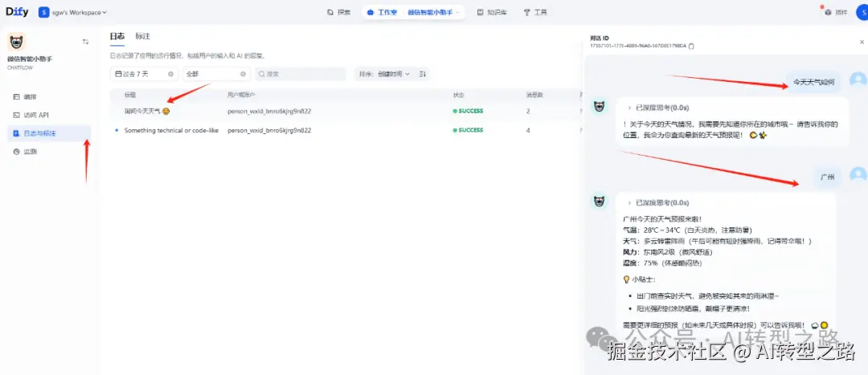
Task: Expand second 已深度思考(0.0s) thinking section
Action: (x=658, y=202)
